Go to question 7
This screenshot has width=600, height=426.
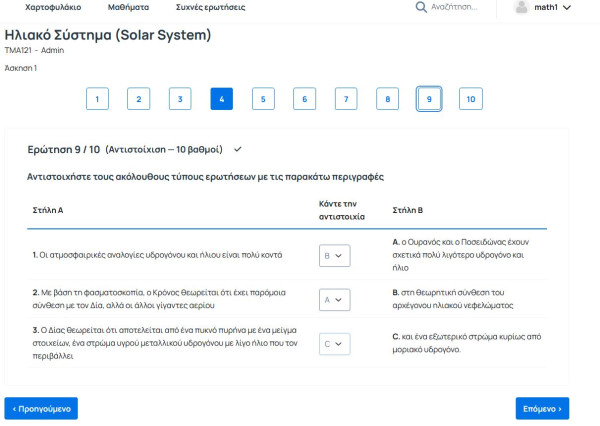tap(346, 99)
